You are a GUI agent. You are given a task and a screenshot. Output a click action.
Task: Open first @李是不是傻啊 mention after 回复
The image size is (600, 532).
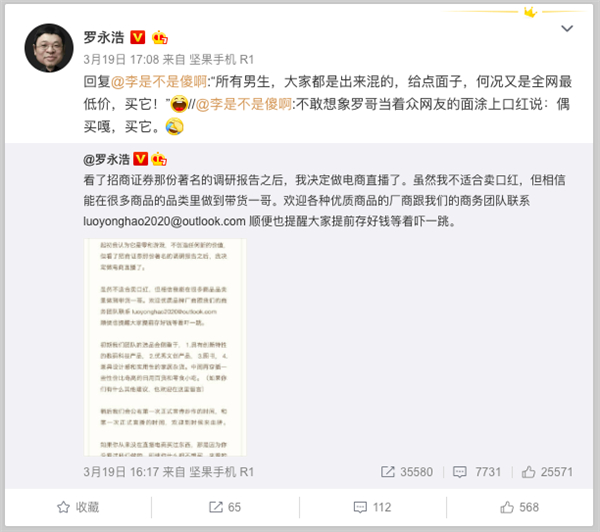tap(159, 82)
